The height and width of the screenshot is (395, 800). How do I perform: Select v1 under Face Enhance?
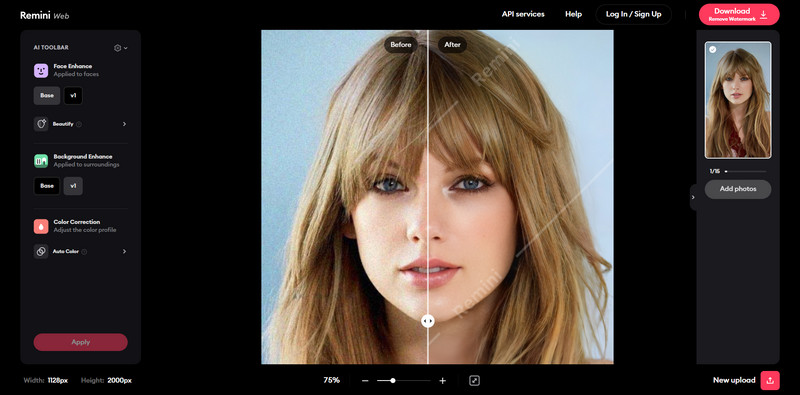click(x=73, y=95)
